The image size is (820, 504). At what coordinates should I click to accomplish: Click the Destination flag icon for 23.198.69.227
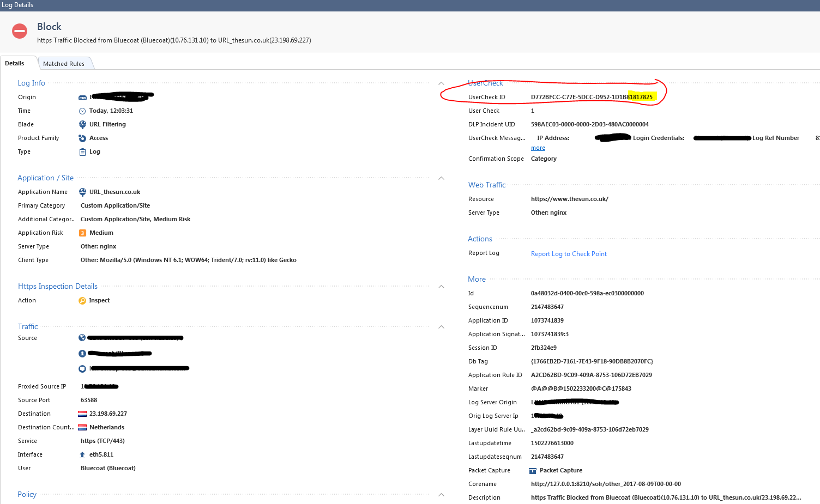[x=82, y=414]
